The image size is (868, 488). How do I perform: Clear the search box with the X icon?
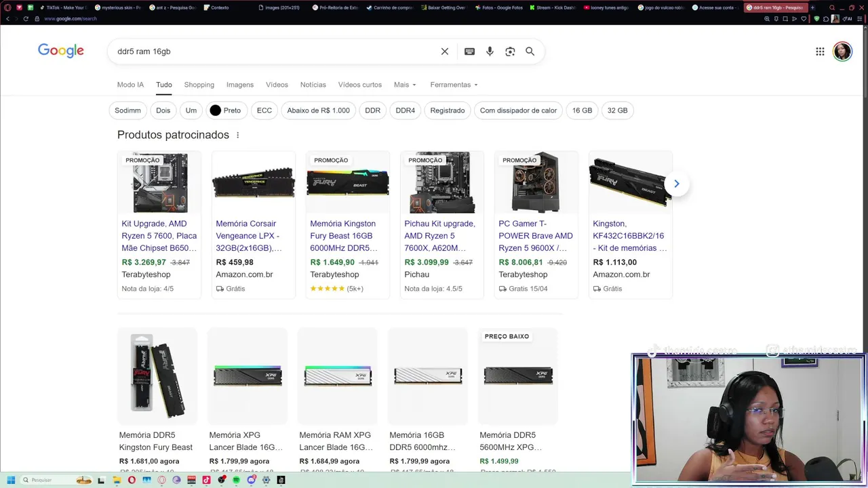(445, 52)
